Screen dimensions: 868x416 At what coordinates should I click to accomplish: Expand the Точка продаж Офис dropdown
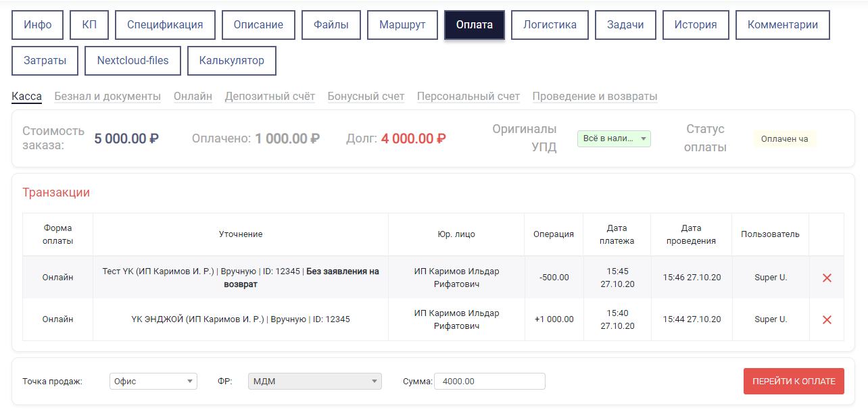click(x=153, y=382)
